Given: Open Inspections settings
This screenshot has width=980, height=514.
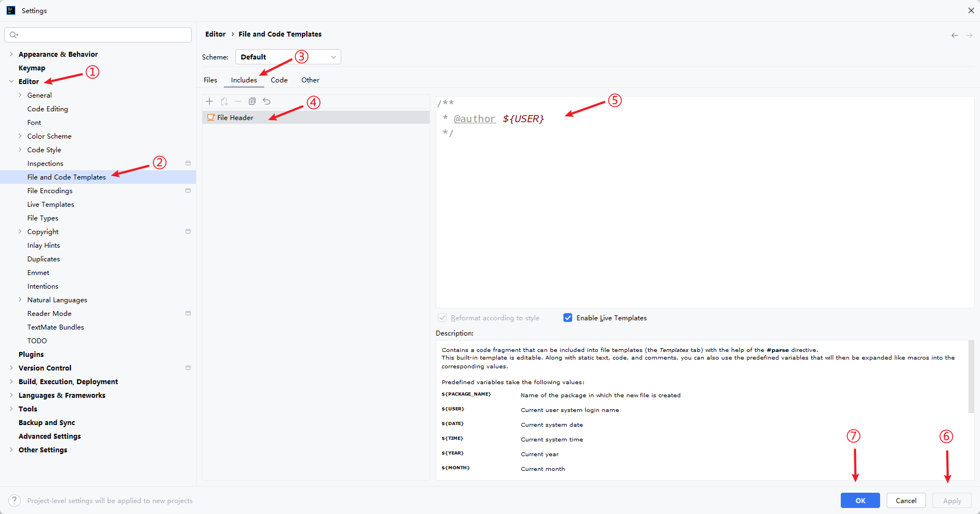Looking at the screenshot, I should [45, 163].
